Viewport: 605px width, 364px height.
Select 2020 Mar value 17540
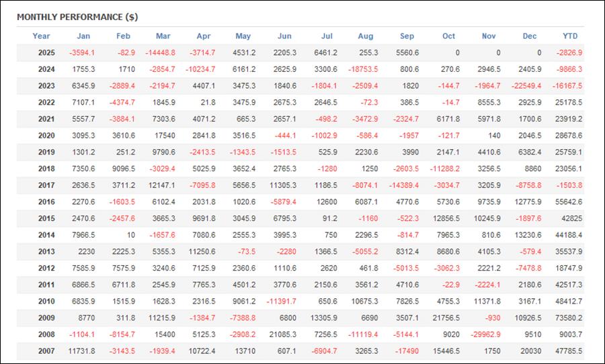[165, 135]
